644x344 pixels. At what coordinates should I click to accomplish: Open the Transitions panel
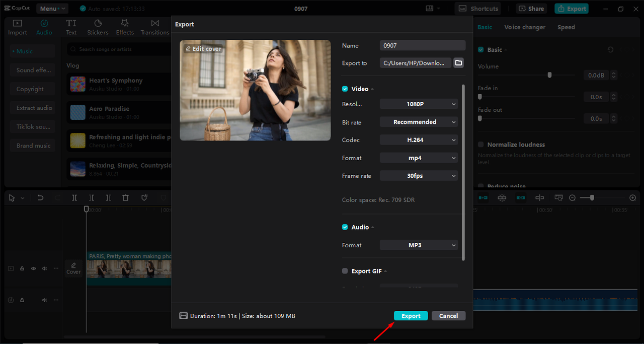coord(155,27)
